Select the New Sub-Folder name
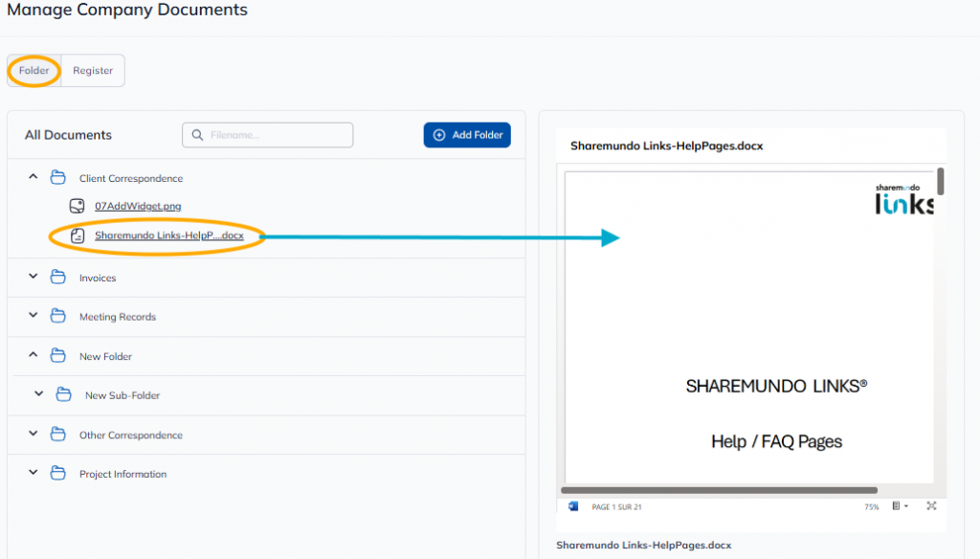The width and height of the screenshot is (980, 559). (x=122, y=396)
